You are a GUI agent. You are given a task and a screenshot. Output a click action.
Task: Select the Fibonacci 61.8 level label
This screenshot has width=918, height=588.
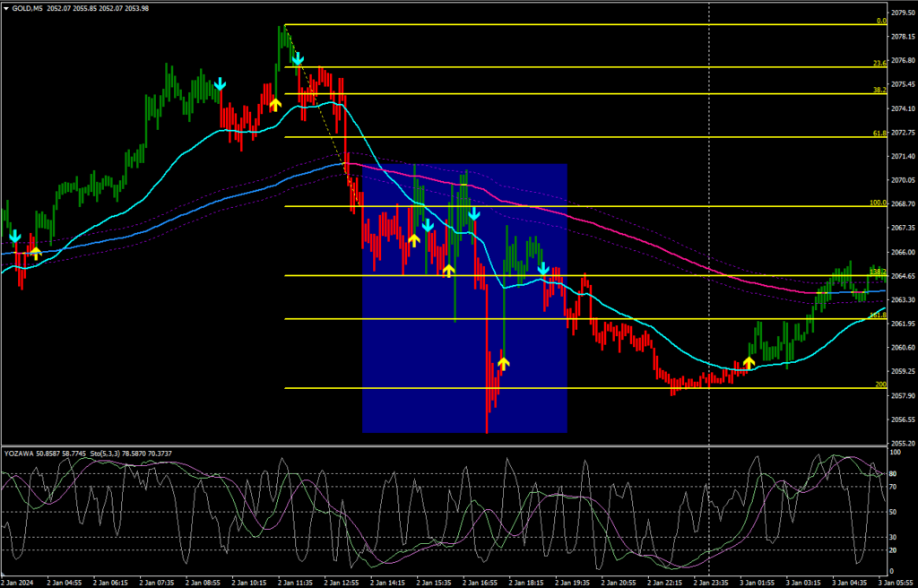(x=879, y=133)
